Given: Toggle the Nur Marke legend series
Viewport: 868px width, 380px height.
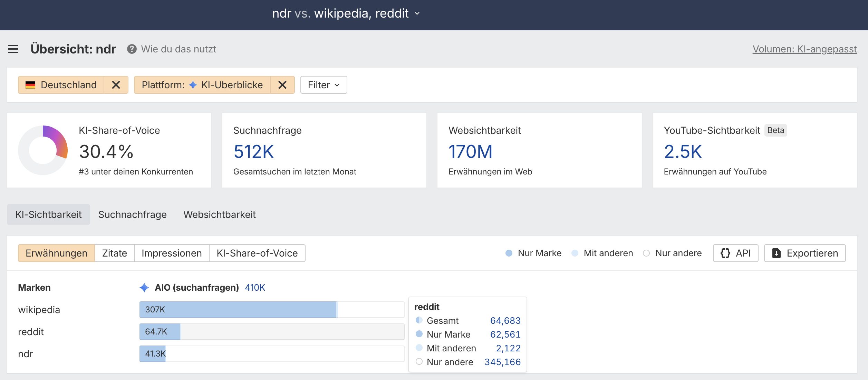Looking at the screenshot, I should 533,253.
